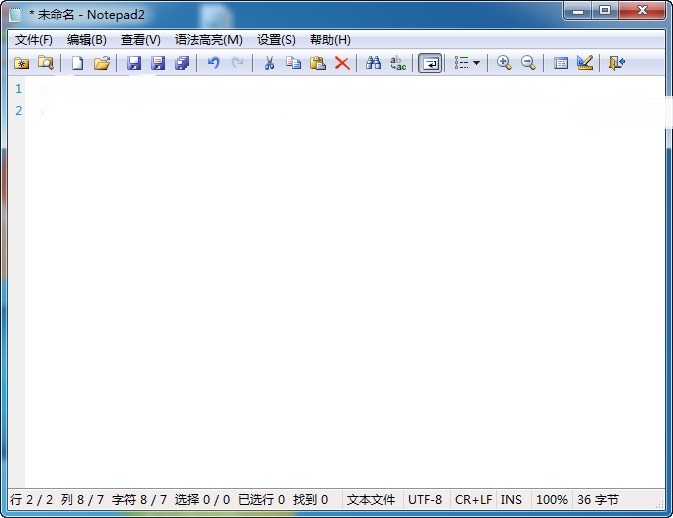Expand the list options dropdown arrow
This screenshot has height=518, width=673.
476,64
